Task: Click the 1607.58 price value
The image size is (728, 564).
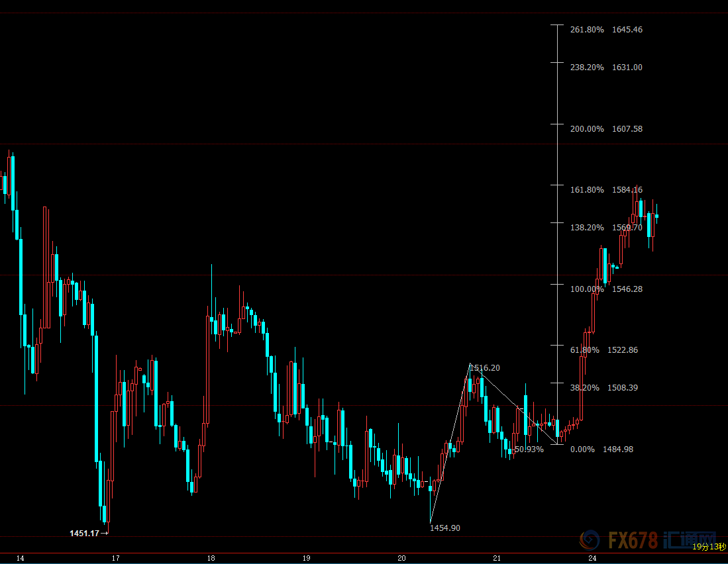Action: click(627, 129)
